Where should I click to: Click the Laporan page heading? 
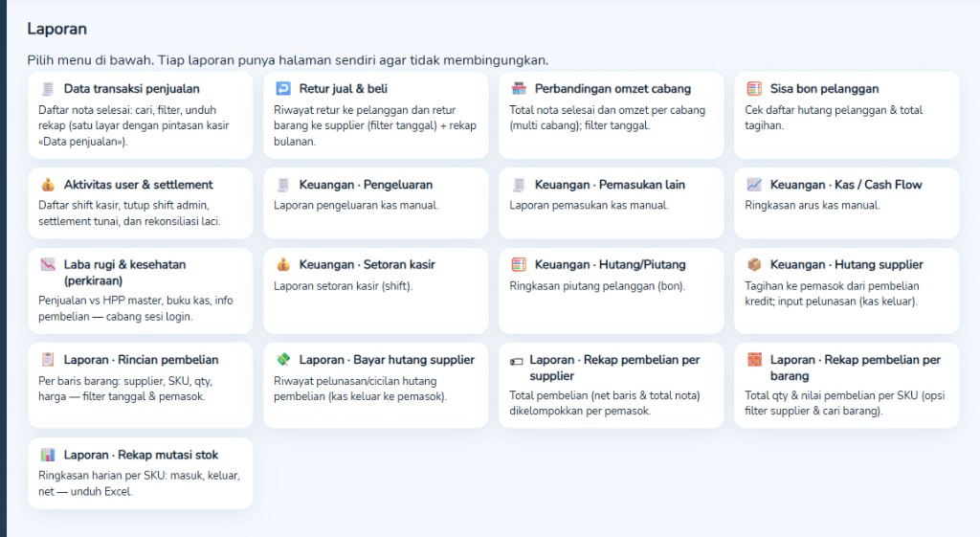[56, 29]
